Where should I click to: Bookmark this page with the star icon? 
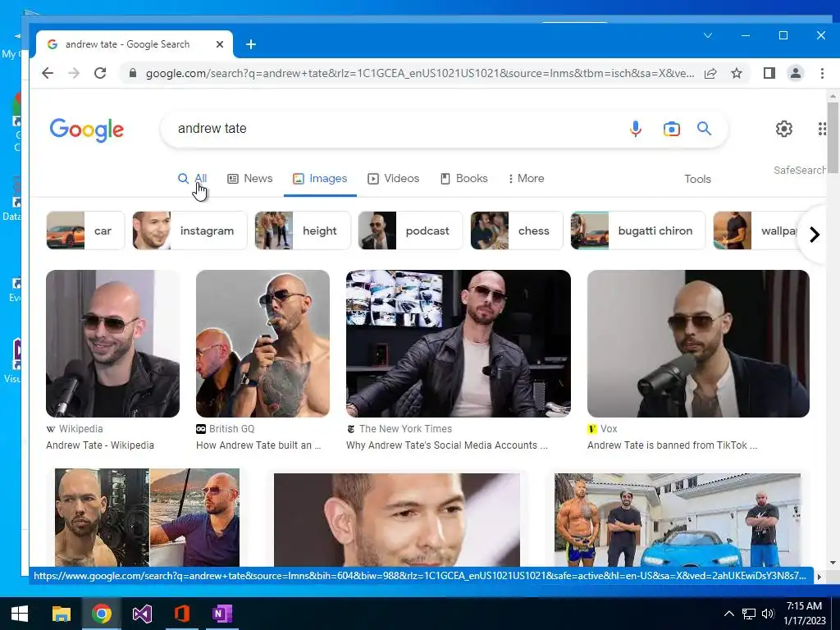click(737, 73)
